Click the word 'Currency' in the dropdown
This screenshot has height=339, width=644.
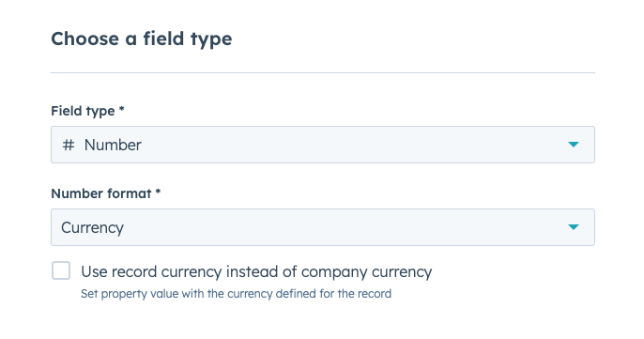[92, 227]
